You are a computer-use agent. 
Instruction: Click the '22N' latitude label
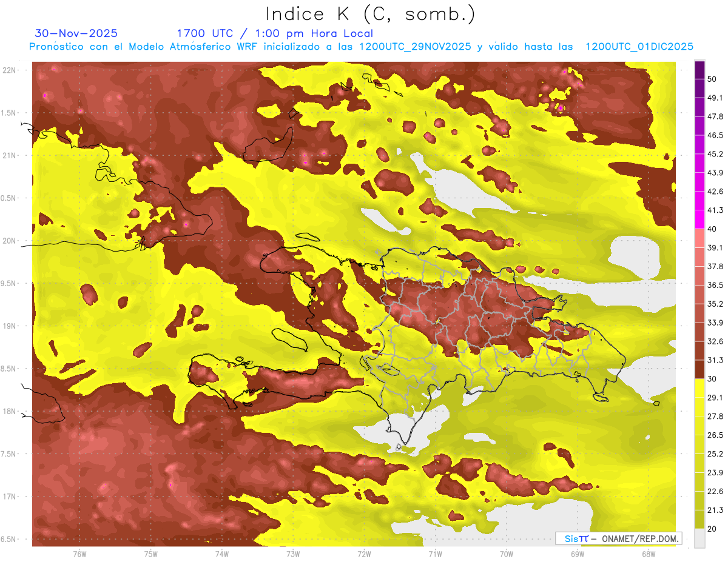pos(8,70)
